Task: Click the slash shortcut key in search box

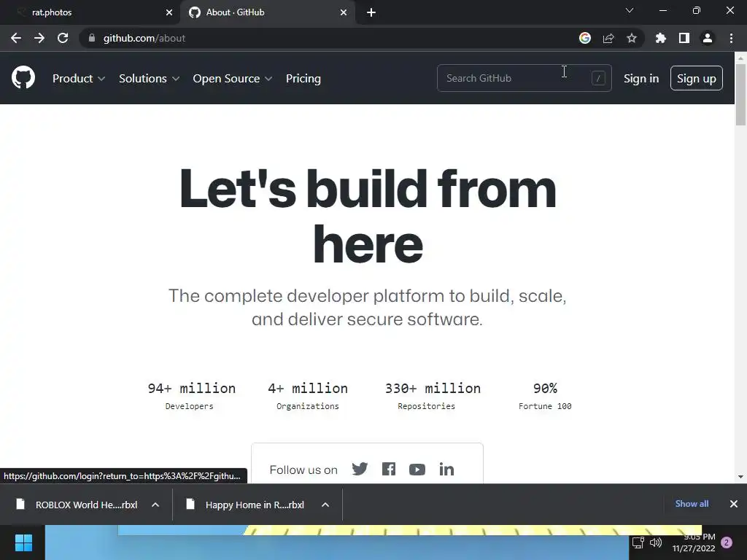Action: [x=598, y=78]
